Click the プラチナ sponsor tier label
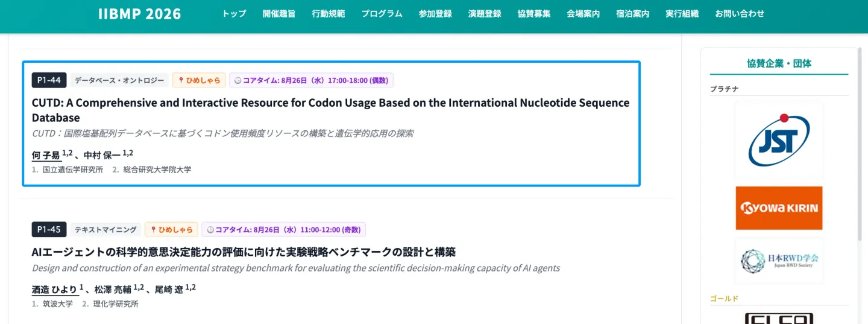The width and height of the screenshot is (868, 324). (x=725, y=89)
